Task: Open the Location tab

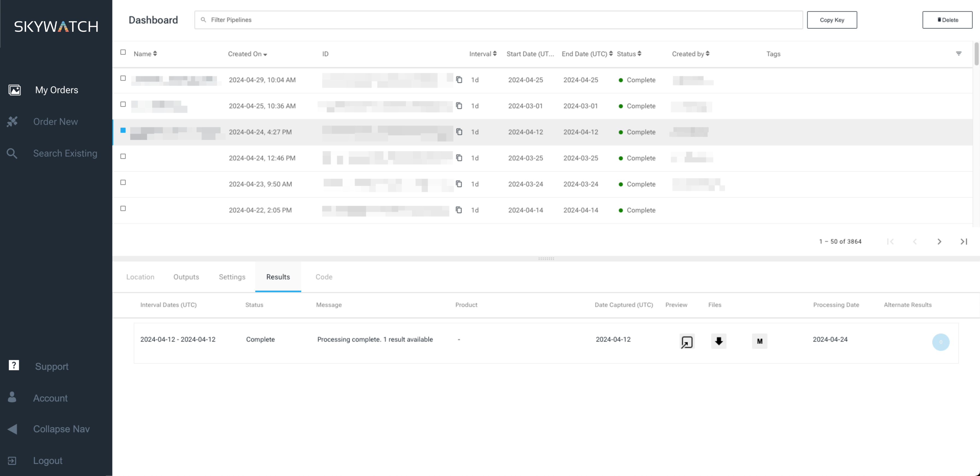Action: click(x=140, y=277)
